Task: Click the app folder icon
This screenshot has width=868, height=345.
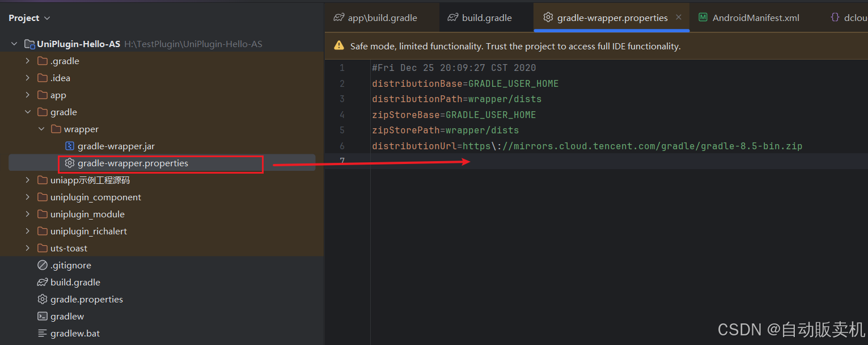Action: coord(43,95)
